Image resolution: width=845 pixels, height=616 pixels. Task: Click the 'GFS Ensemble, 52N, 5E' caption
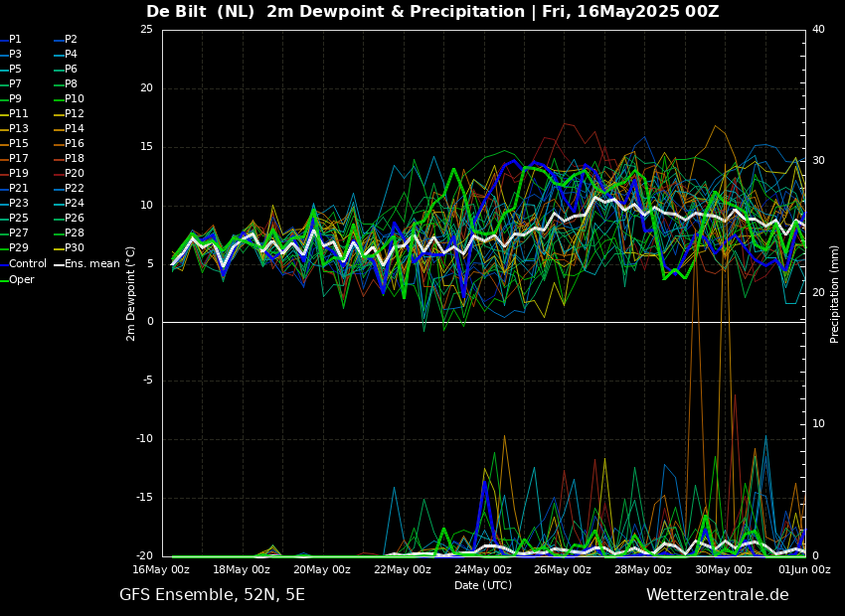[212, 595]
